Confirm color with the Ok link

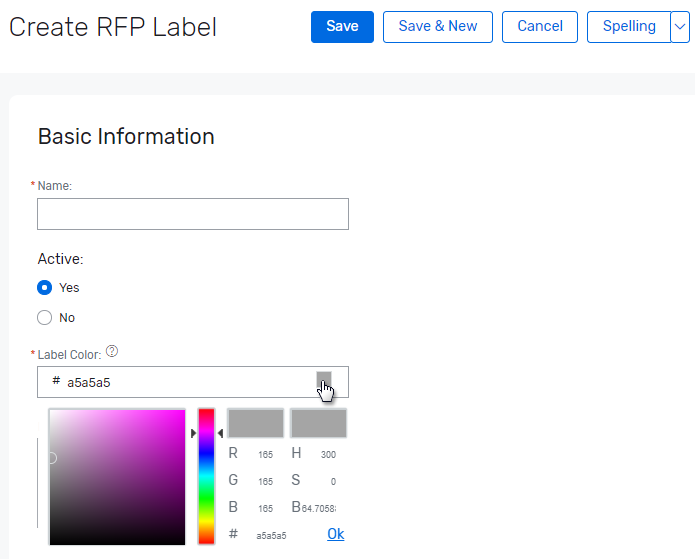pyautogui.click(x=335, y=534)
